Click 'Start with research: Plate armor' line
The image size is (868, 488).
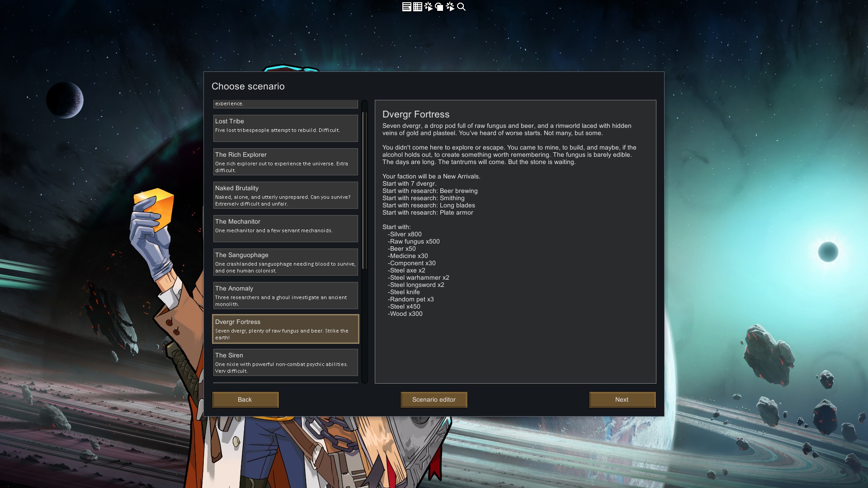pyautogui.click(x=428, y=212)
